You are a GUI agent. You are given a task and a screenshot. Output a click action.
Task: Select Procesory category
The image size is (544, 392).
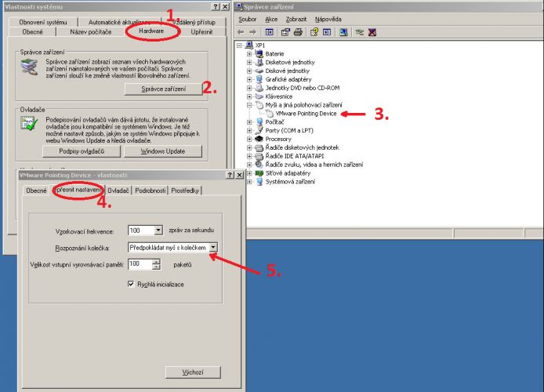[x=278, y=139]
